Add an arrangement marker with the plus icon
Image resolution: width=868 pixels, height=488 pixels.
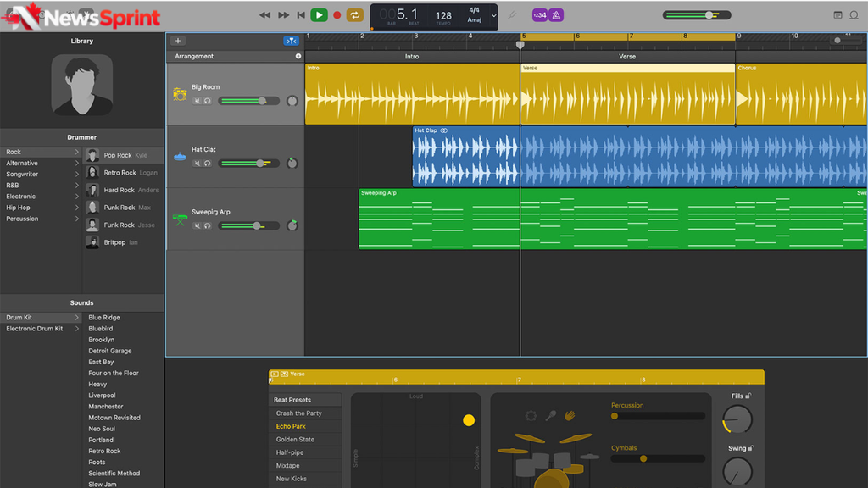(298, 57)
